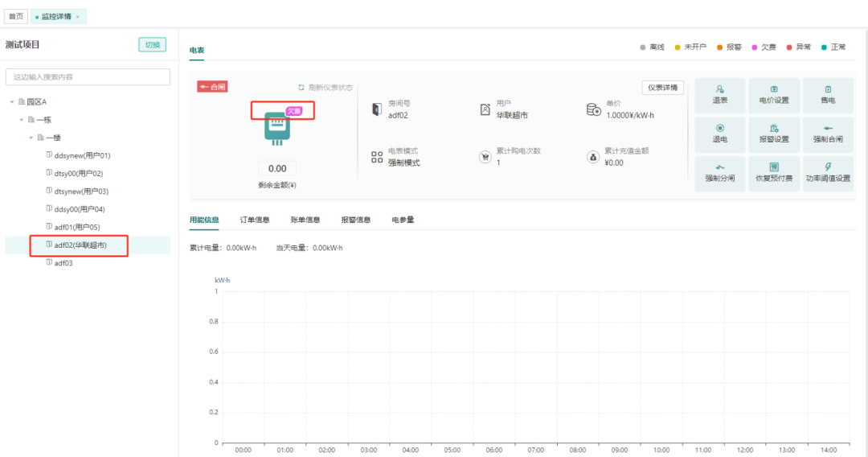
Task: Click the 异常 red legend dot
Action: pyautogui.click(x=789, y=47)
